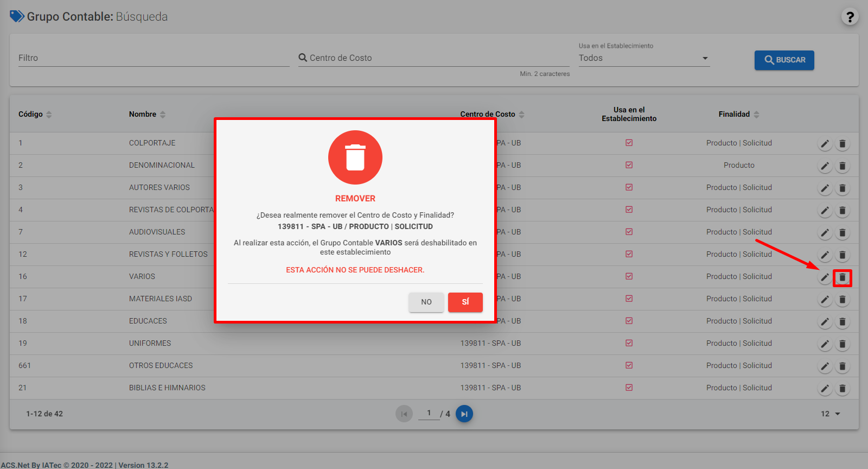Viewport: 868px width, 469px height.
Task: Delete the UNIFORMES row
Action: pos(843,344)
